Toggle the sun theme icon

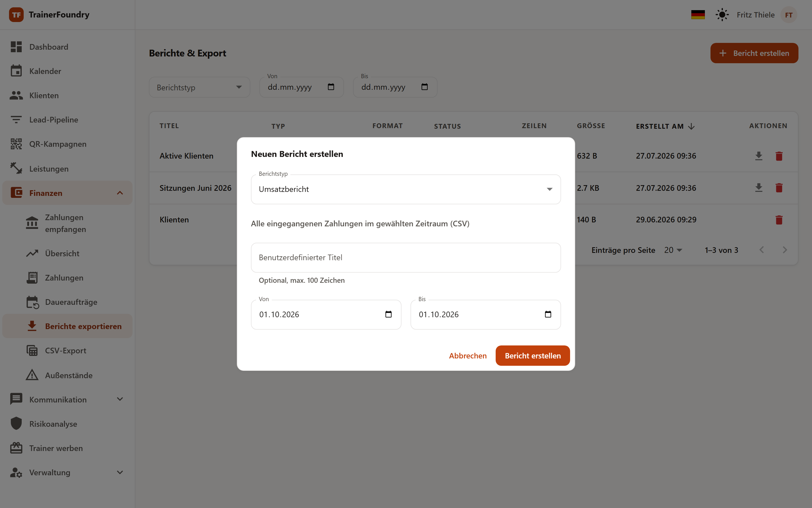[722, 15]
